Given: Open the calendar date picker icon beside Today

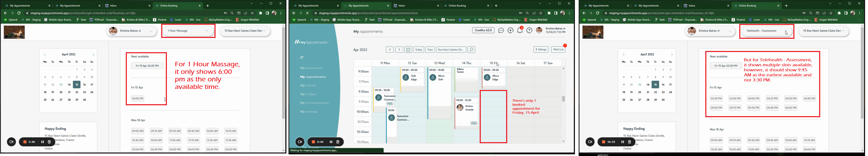Looking at the screenshot, I should (408, 49).
